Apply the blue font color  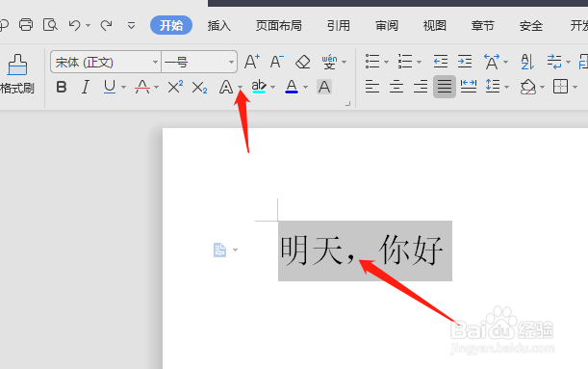point(292,87)
